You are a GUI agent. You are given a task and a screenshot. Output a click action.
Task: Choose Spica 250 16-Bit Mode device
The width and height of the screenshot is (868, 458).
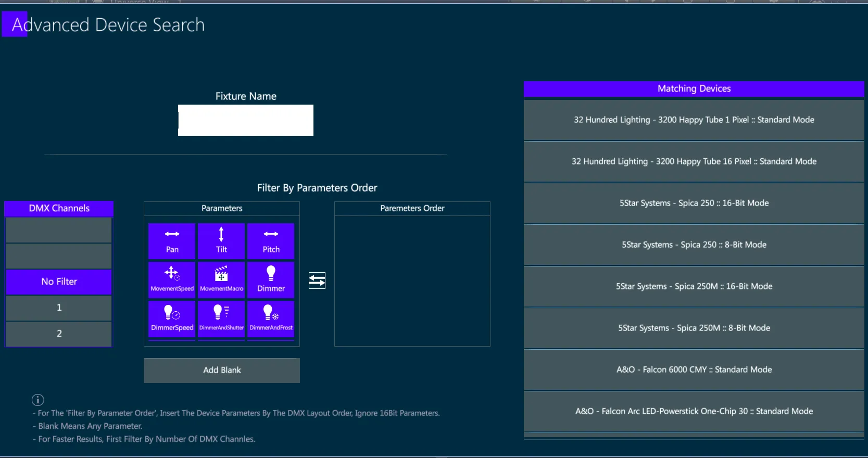(x=694, y=203)
